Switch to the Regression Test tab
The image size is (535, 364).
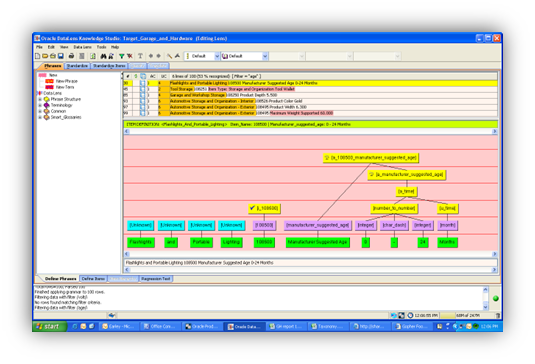(x=156, y=279)
